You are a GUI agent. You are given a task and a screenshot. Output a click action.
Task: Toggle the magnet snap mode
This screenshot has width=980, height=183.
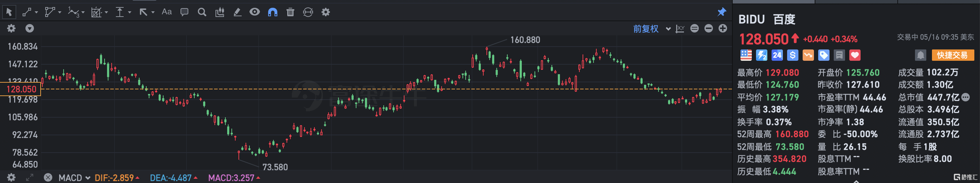272,12
